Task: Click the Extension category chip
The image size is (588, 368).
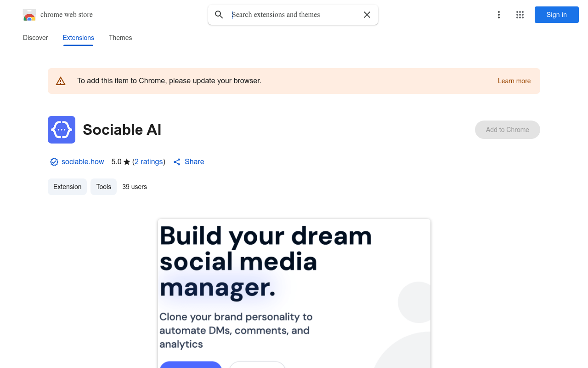Action: pyautogui.click(x=67, y=187)
